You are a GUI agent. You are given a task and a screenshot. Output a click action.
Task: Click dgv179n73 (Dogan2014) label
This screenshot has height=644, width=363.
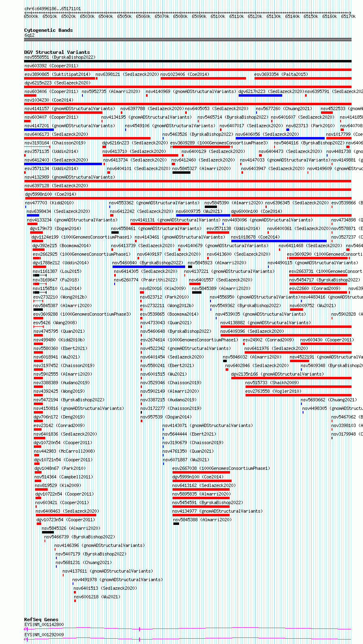(x=55, y=228)
